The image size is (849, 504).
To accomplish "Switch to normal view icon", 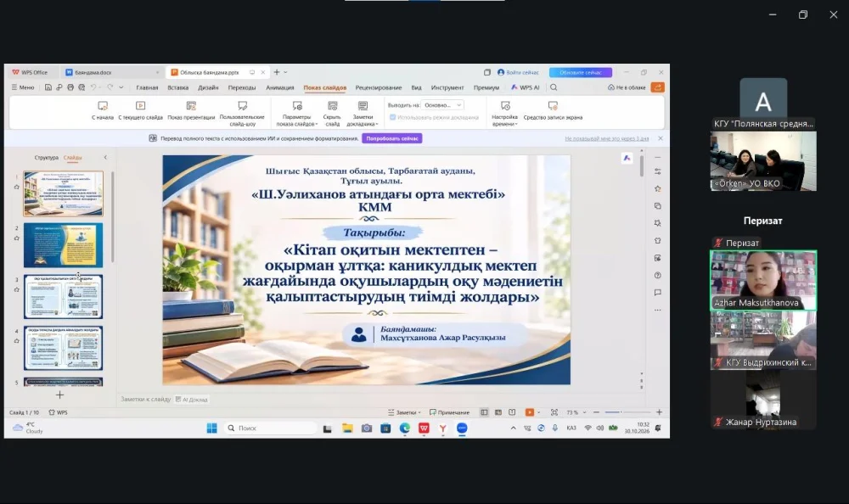I will pos(484,412).
